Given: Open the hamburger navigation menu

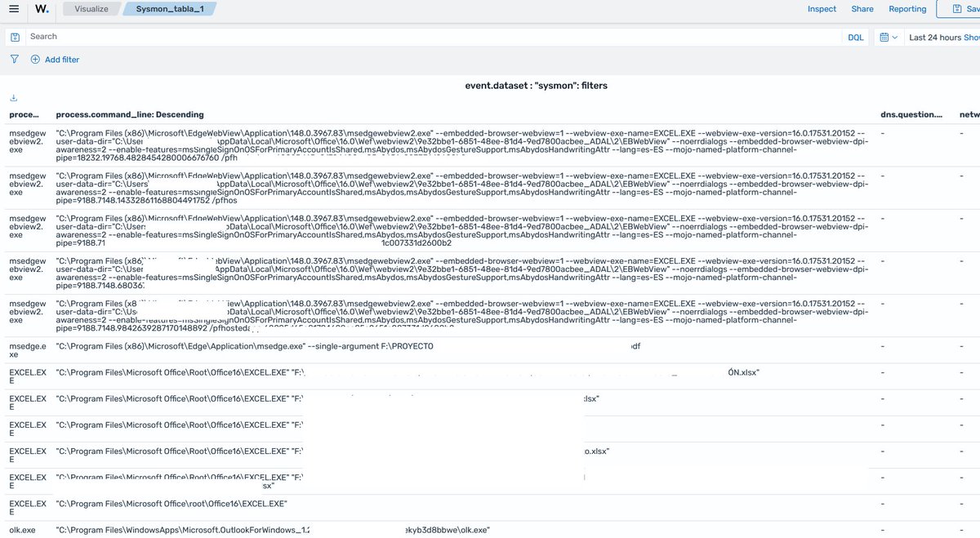Looking at the screenshot, I should tap(15, 9).
